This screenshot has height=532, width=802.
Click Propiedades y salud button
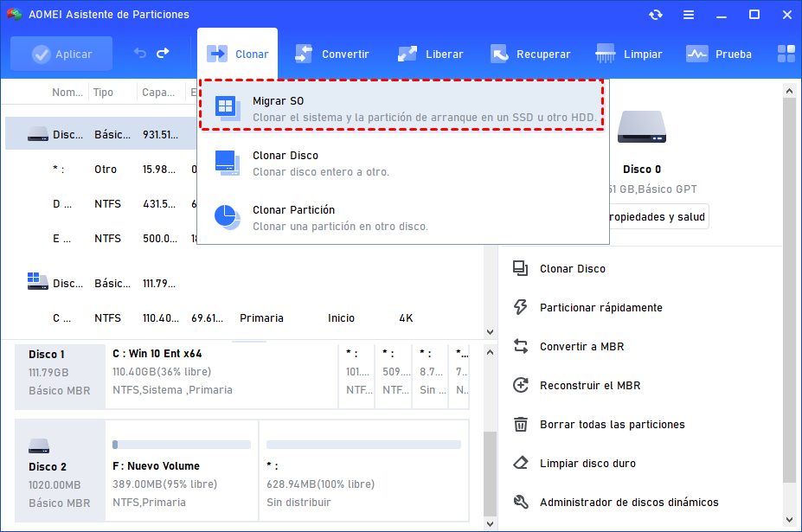tap(658, 217)
